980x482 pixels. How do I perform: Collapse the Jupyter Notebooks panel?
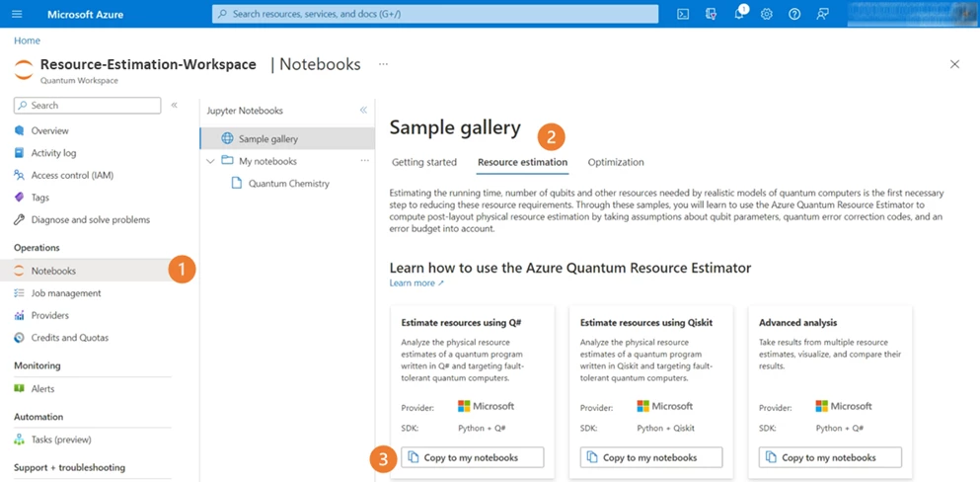(x=364, y=110)
